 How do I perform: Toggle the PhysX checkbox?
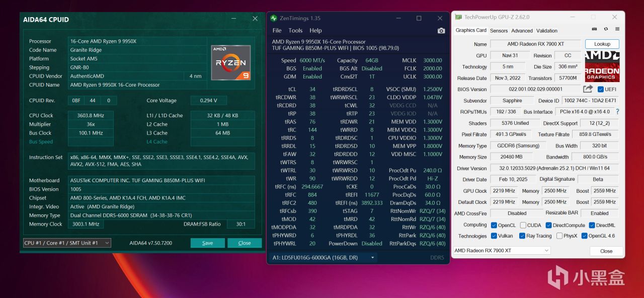(559, 236)
